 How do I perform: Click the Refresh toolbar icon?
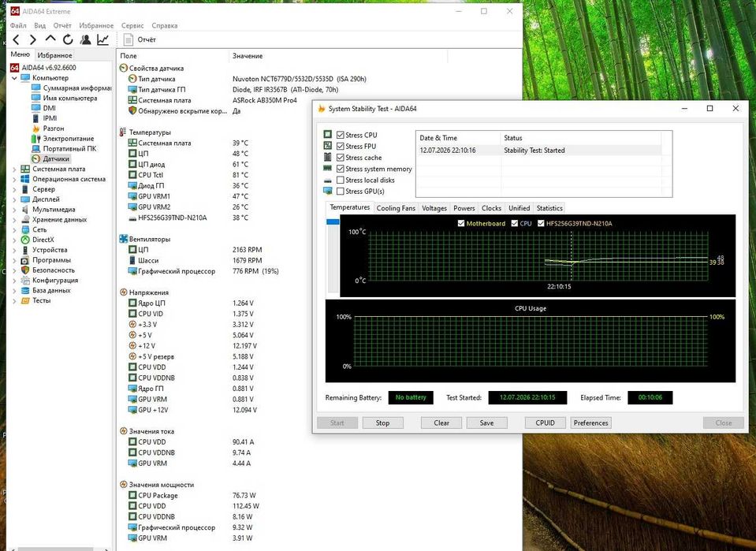(x=68, y=39)
